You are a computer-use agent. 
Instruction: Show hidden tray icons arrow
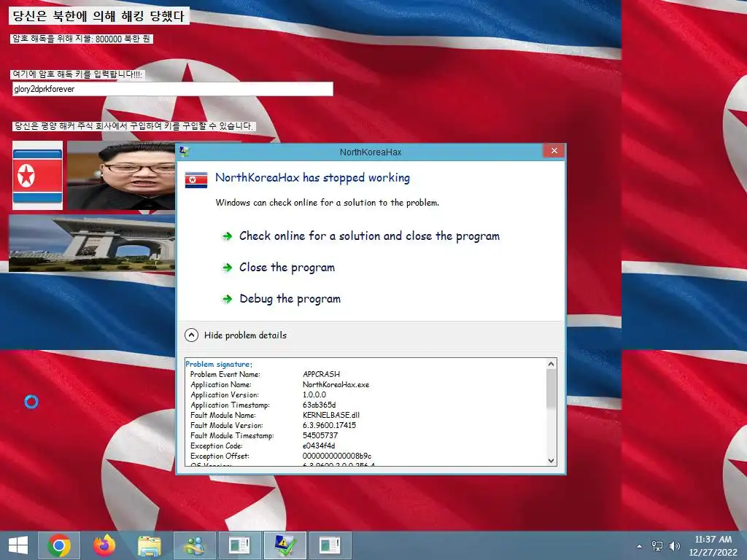[639, 546]
